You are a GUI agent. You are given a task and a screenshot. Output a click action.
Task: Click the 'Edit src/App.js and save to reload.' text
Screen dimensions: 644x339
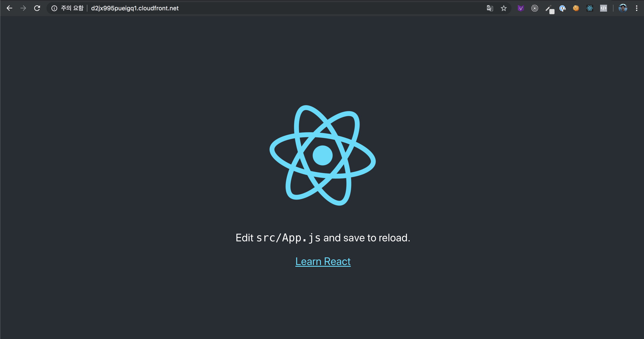tap(323, 238)
